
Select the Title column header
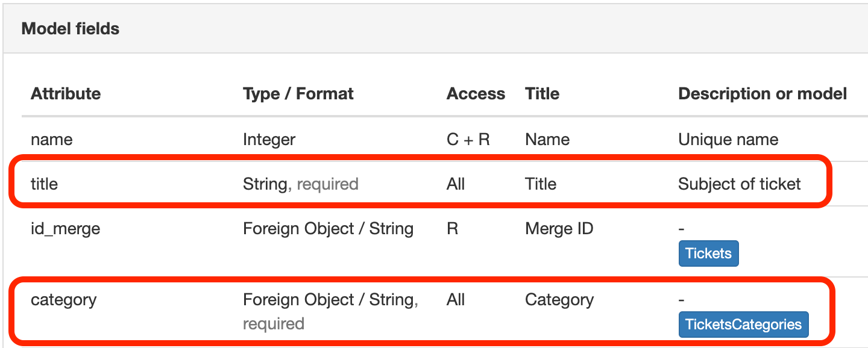tap(542, 94)
